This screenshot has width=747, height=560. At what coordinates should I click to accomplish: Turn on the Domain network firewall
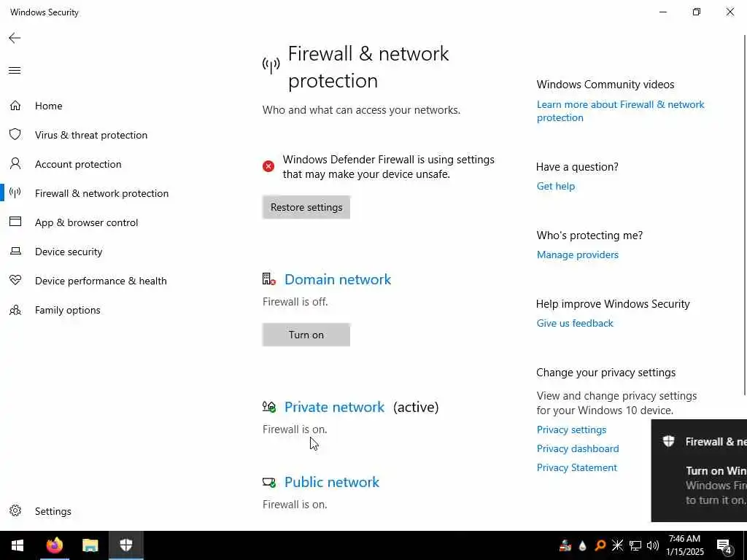[x=306, y=335]
